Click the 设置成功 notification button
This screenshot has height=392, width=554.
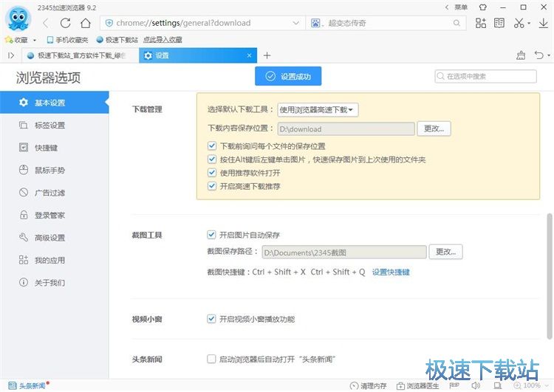[x=288, y=76]
